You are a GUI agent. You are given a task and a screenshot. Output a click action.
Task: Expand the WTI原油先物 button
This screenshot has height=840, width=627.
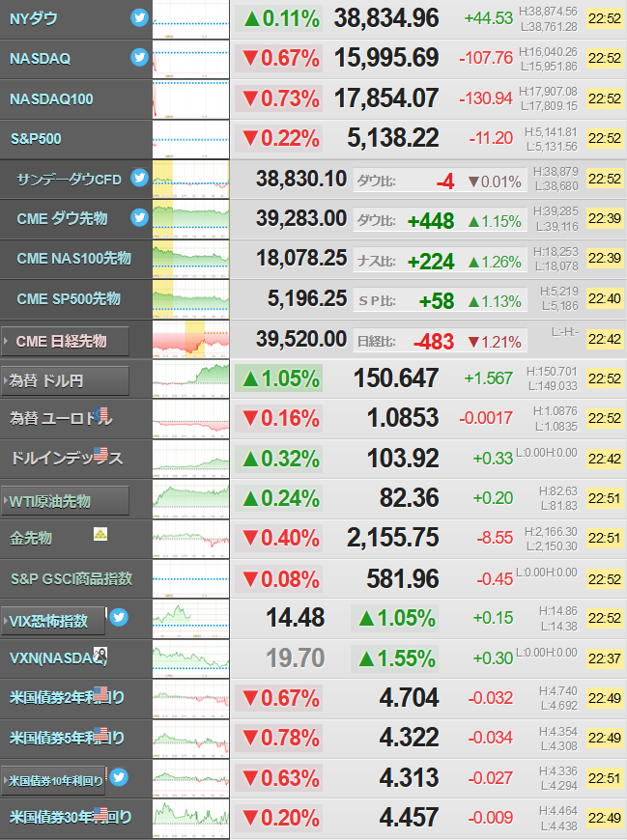tap(66, 501)
